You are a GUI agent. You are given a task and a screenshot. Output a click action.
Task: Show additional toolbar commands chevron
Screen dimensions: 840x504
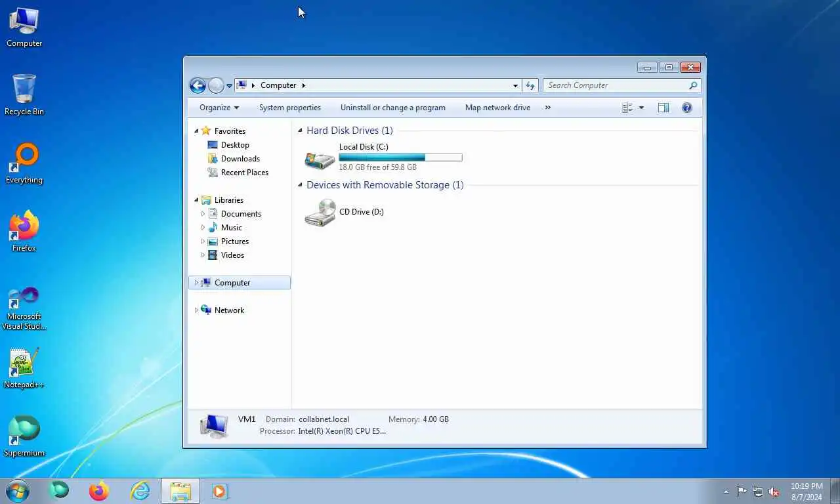tap(547, 108)
